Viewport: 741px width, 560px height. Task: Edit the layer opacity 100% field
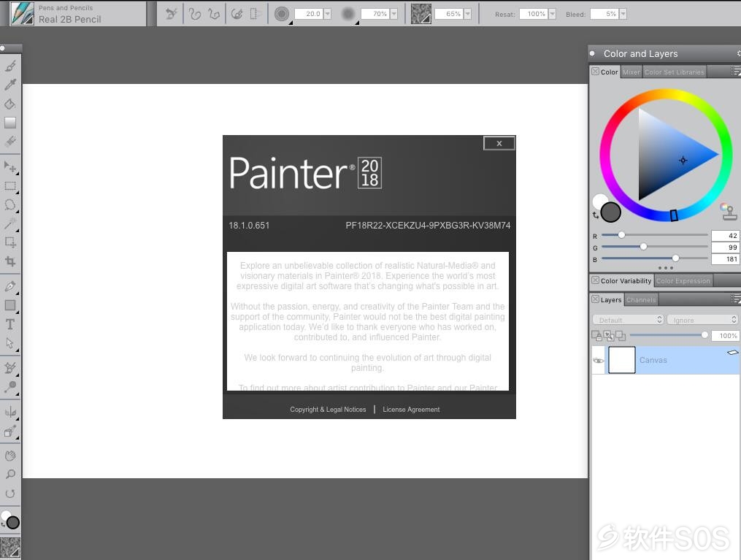coord(725,336)
